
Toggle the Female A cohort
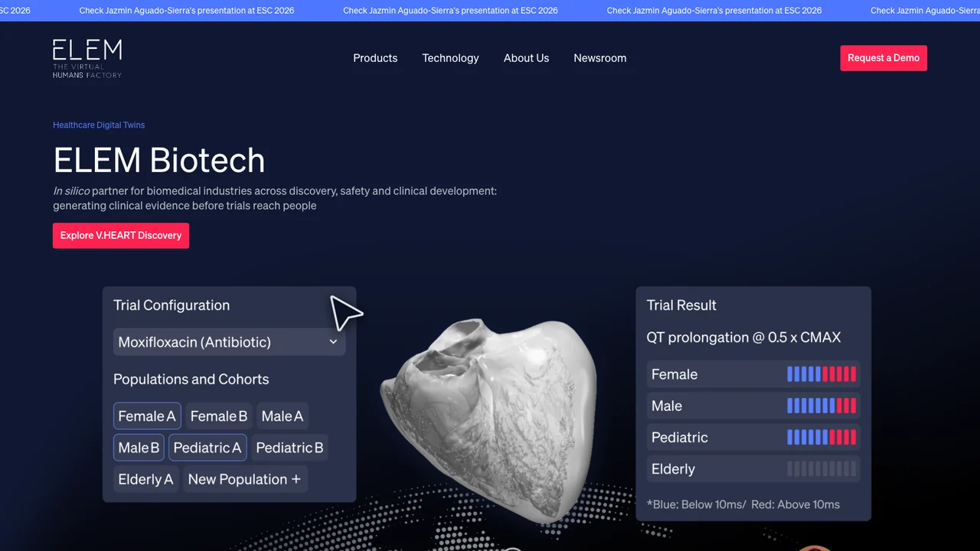tap(147, 416)
